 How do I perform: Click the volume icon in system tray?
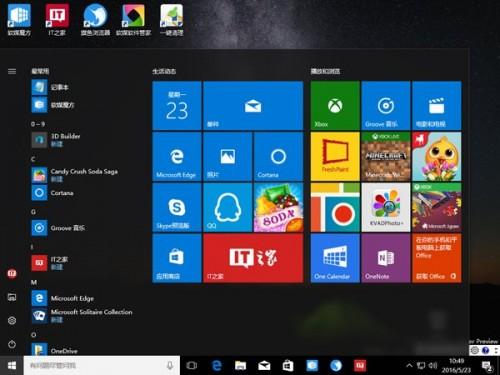click(433, 365)
